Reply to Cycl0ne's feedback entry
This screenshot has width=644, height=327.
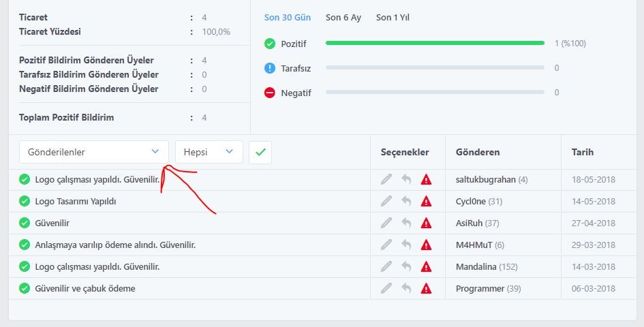coord(406,201)
